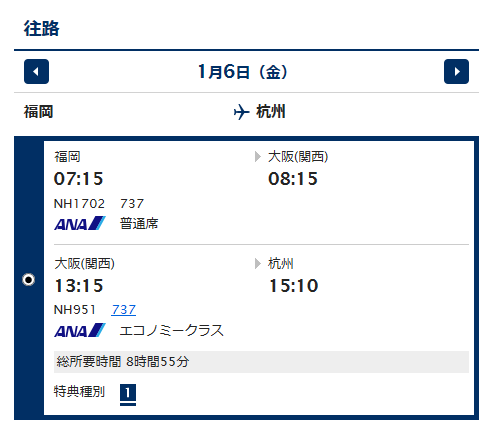Click the 往路 section heading
The image size is (497, 425).
41,28
